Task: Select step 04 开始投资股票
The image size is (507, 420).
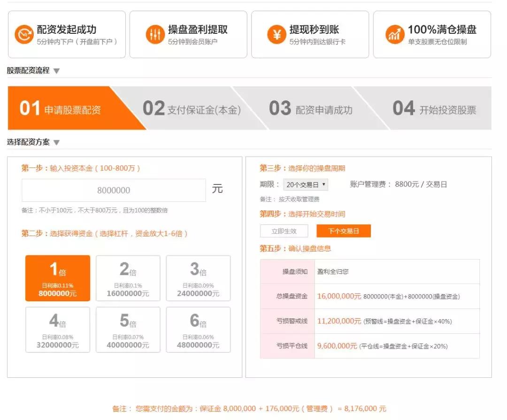Action: [434, 109]
